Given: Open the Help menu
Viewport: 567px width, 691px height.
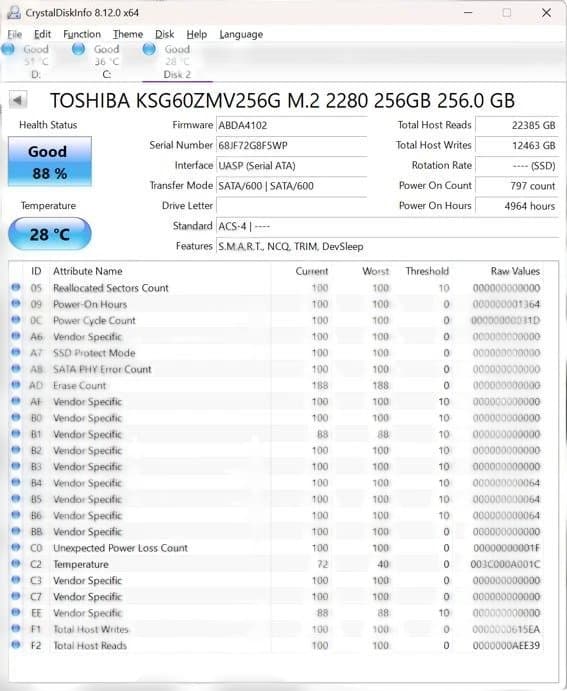Looking at the screenshot, I should coord(196,34).
